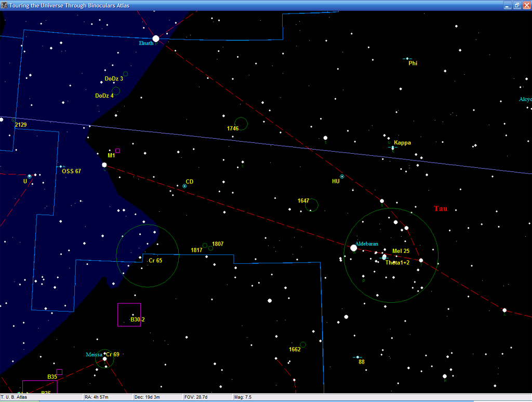
Task: Click the 1746 open cluster circle
Action: 241,124
